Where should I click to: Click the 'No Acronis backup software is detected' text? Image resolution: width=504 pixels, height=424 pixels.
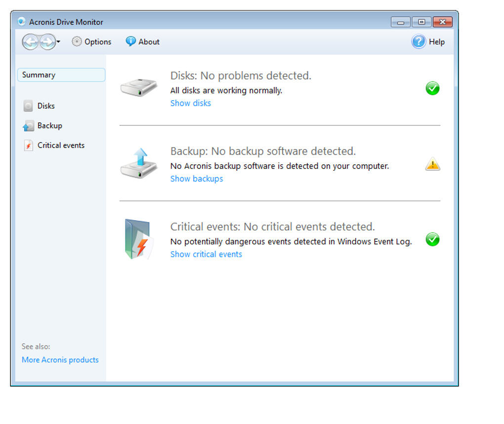280,166
